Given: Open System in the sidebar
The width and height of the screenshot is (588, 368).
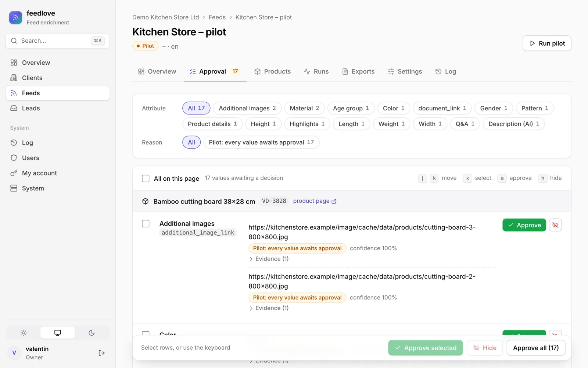Looking at the screenshot, I should click(58, 188).
